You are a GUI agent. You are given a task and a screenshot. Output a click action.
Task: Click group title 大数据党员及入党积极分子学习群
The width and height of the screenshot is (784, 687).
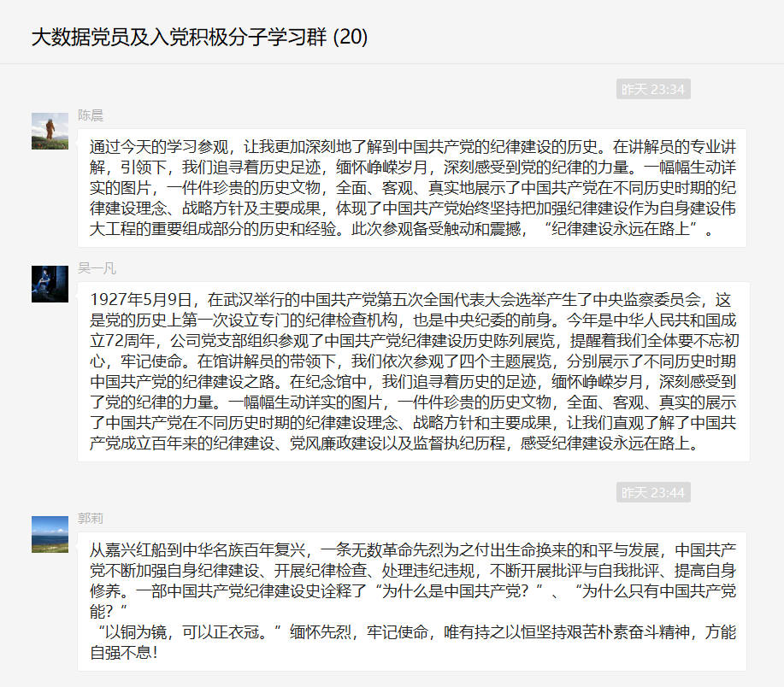point(179,37)
